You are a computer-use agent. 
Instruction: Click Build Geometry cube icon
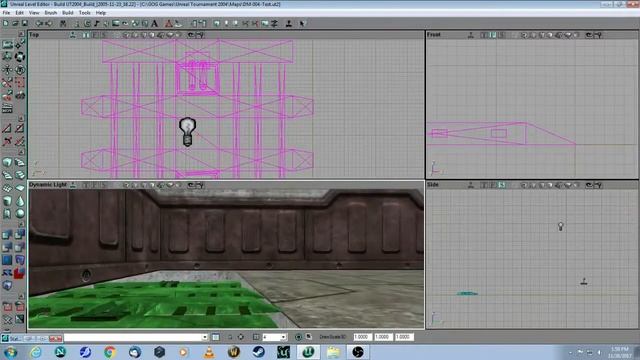217,24
